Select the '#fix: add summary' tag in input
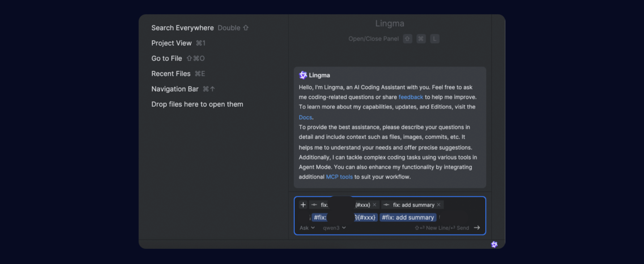The image size is (644, 264). (x=408, y=218)
